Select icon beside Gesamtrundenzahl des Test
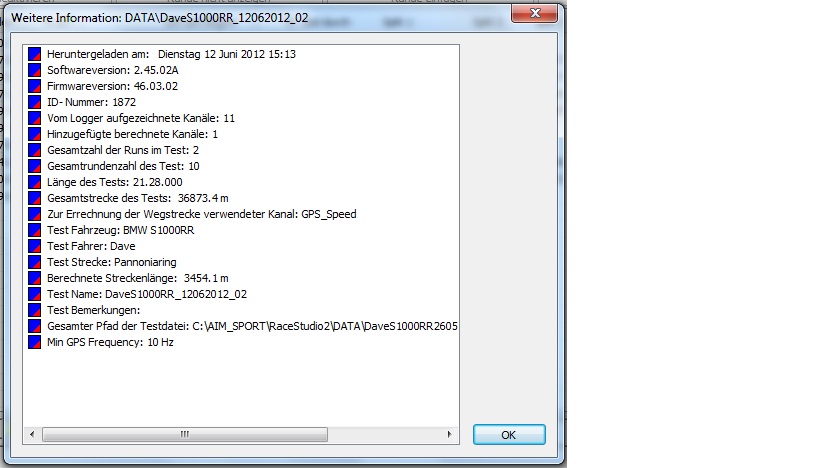 click(x=34, y=166)
